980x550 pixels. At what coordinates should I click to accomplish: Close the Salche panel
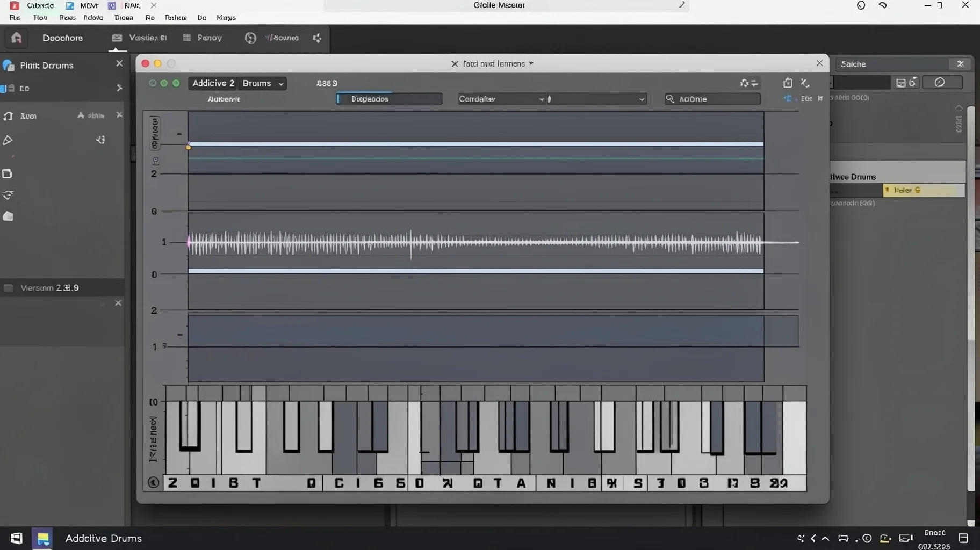point(960,64)
